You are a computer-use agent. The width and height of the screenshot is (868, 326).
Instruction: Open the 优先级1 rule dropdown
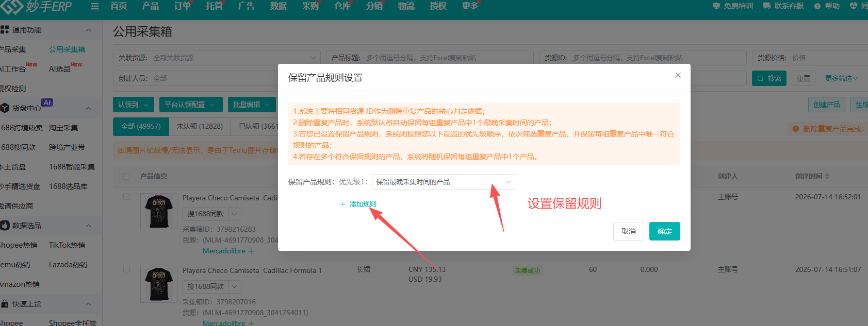coord(444,182)
